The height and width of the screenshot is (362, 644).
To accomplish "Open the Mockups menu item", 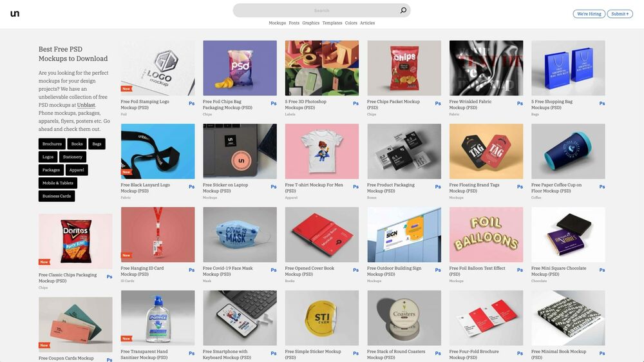I will point(277,23).
